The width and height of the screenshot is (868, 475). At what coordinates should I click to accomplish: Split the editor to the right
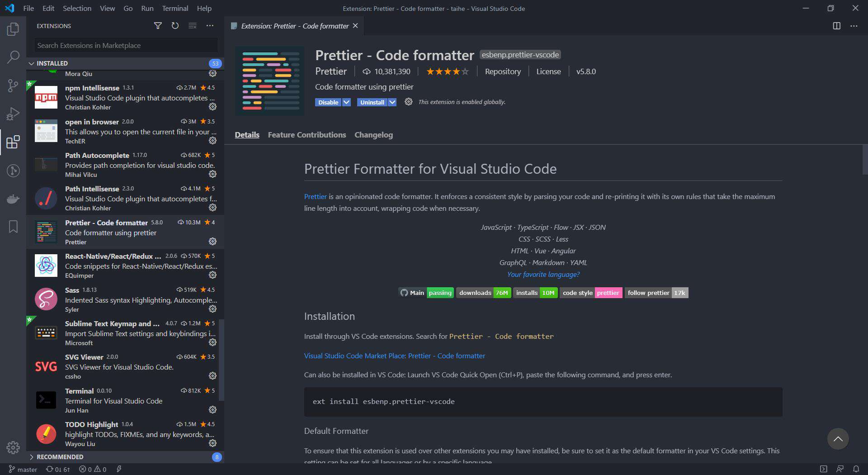(x=836, y=26)
